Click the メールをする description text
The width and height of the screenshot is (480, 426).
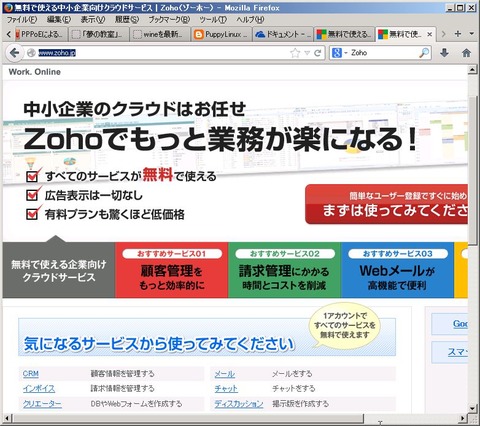292,374
